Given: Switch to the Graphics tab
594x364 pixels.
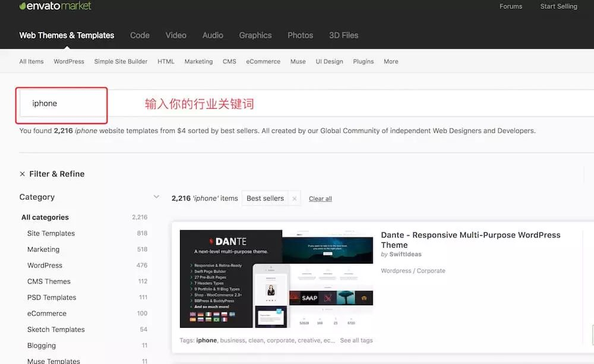Looking at the screenshot, I should pos(255,35).
